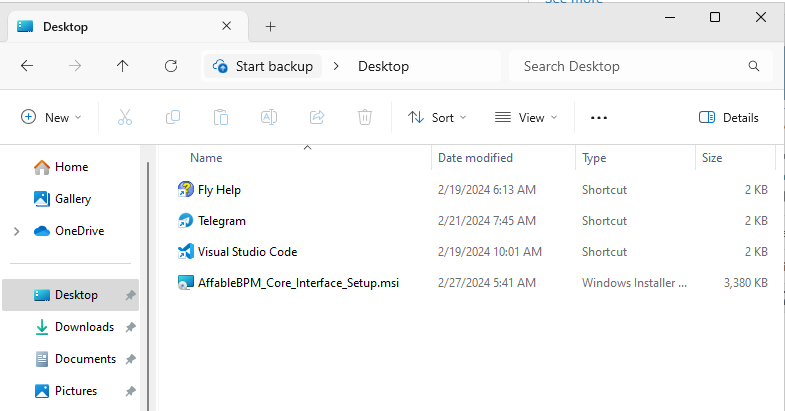The image size is (785, 411).
Task: Unpin Desktop from Quick access
Action: [130, 295]
